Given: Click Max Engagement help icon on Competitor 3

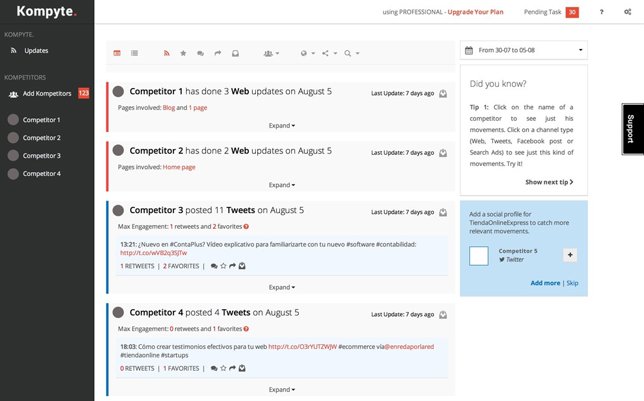Looking at the screenshot, I should (246, 226).
